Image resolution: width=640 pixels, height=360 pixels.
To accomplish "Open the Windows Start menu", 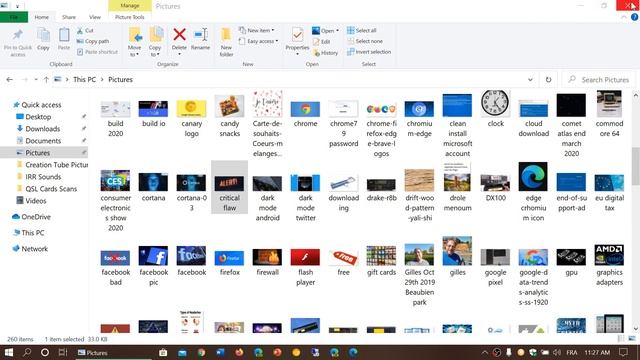I will coord(9,352).
